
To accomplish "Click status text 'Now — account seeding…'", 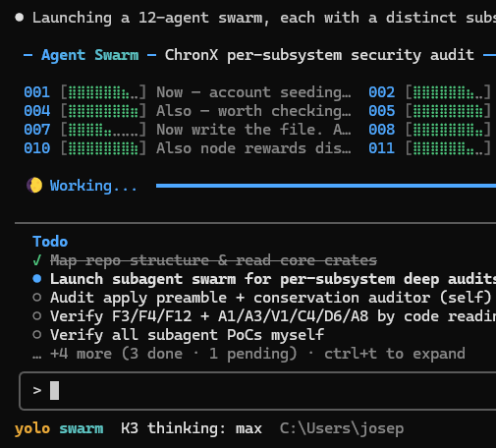I will [x=253, y=92].
